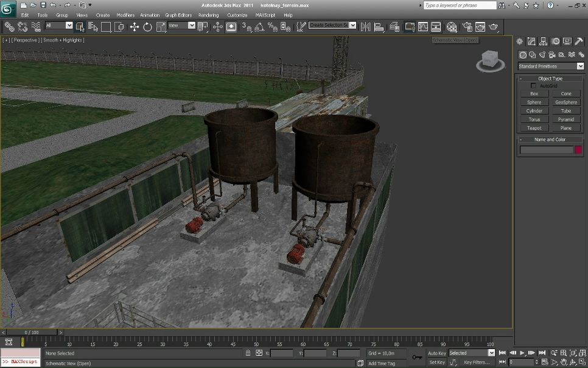Toggle the selection lock icon
This screenshot has height=368, width=588.
[x=248, y=353]
